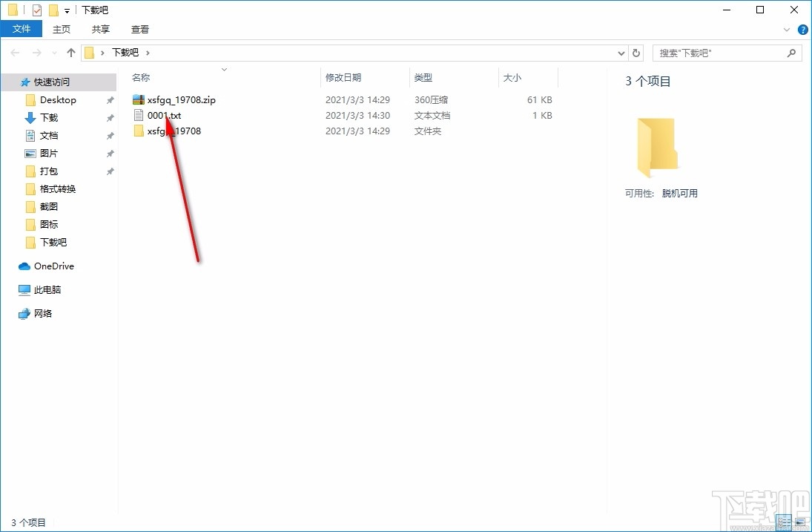Click the 61 KB size cell
Image resolution: width=812 pixels, height=532 pixels.
point(540,100)
